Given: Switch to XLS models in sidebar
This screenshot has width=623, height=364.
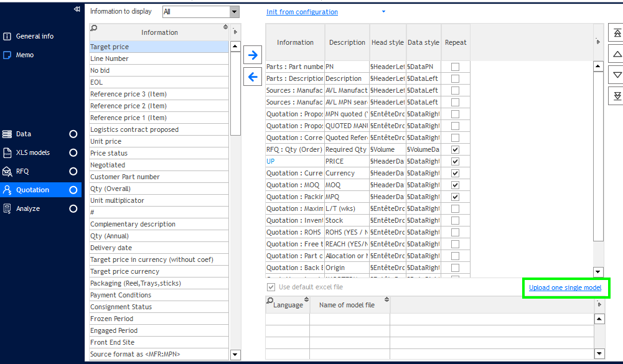Looking at the screenshot, I should tap(32, 152).
